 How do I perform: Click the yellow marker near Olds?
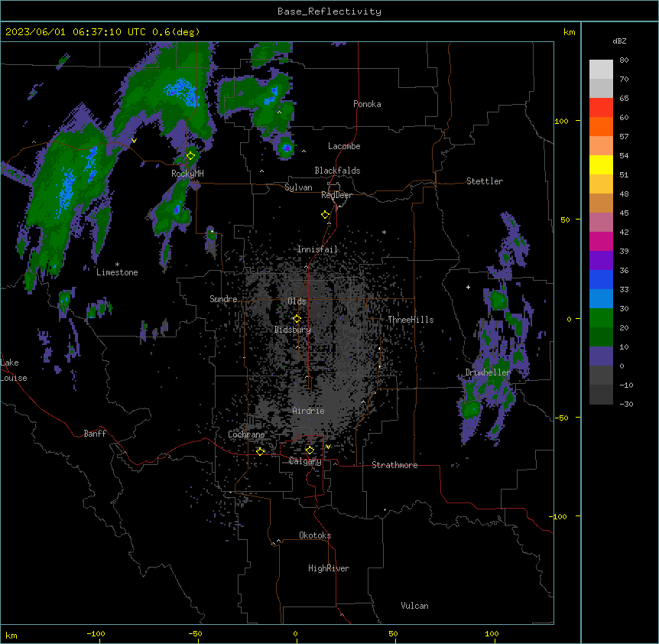pyautogui.click(x=297, y=318)
